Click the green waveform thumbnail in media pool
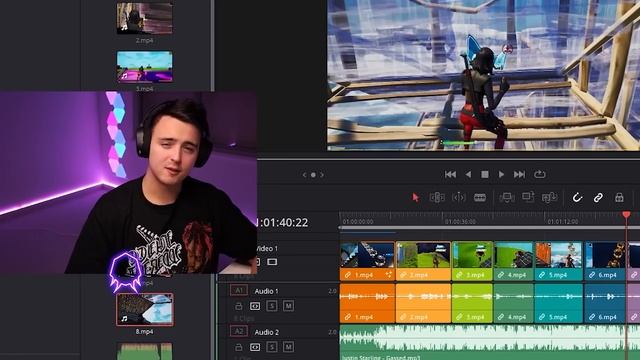640x360 pixels. click(144, 351)
